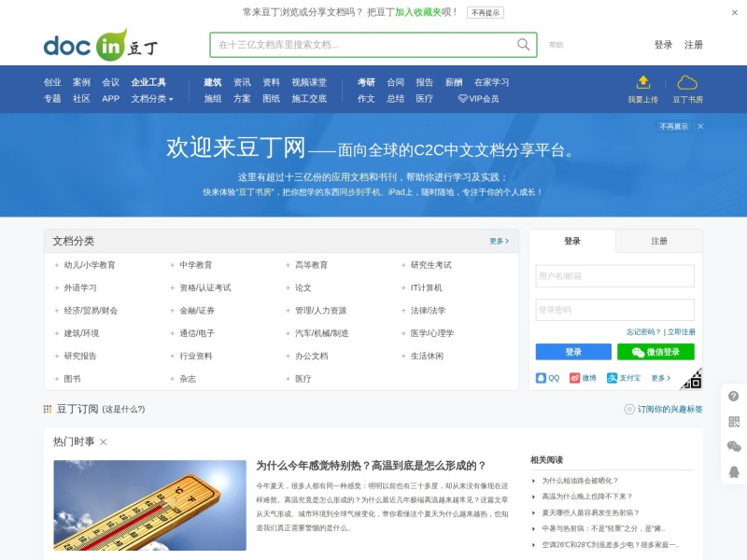This screenshot has width=747, height=560.
Task: Expand the 中学教育 category
Action: point(172,265)
